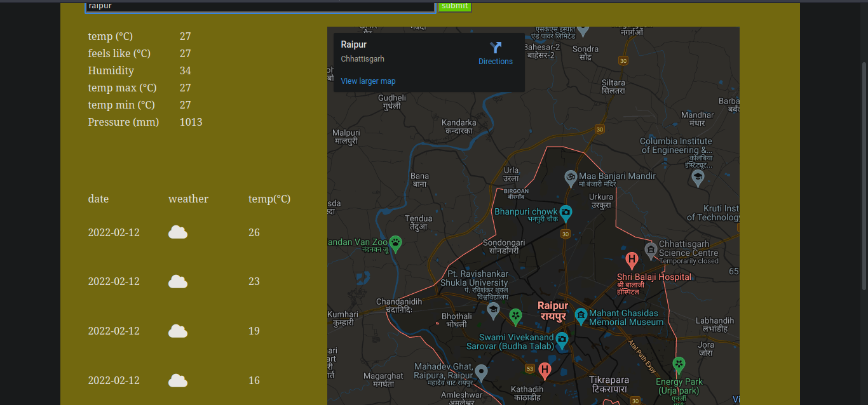The width and height of the screenshot is (868, 405).
Task: Click the Mahant Ghasidas Memorial Museum label
Action: tap(626, 317)
